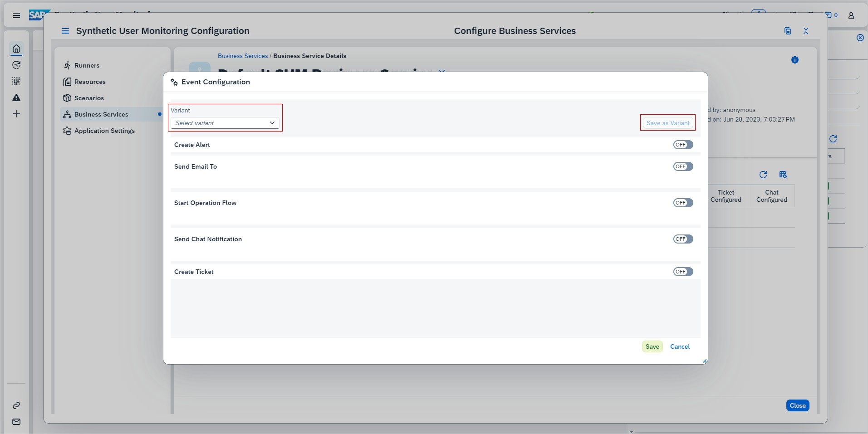Click the table settings icon
The image size is (868, 434).
(783, 175)
